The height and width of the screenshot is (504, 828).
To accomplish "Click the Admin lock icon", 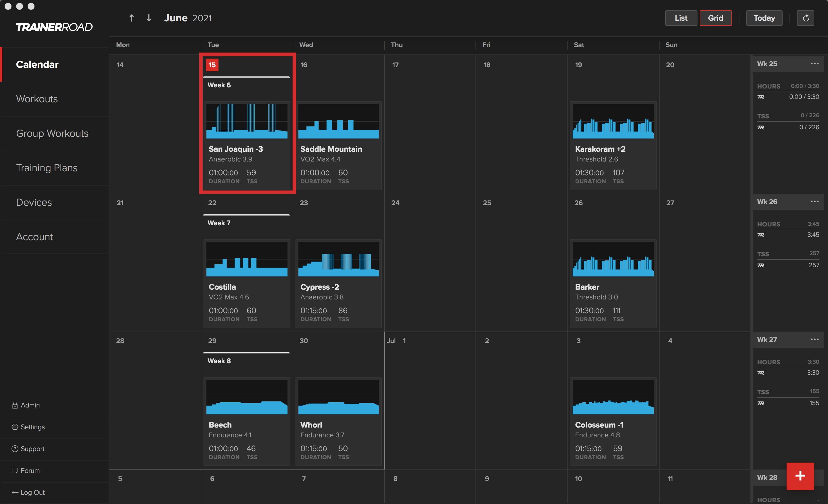I will click(15, 405).
